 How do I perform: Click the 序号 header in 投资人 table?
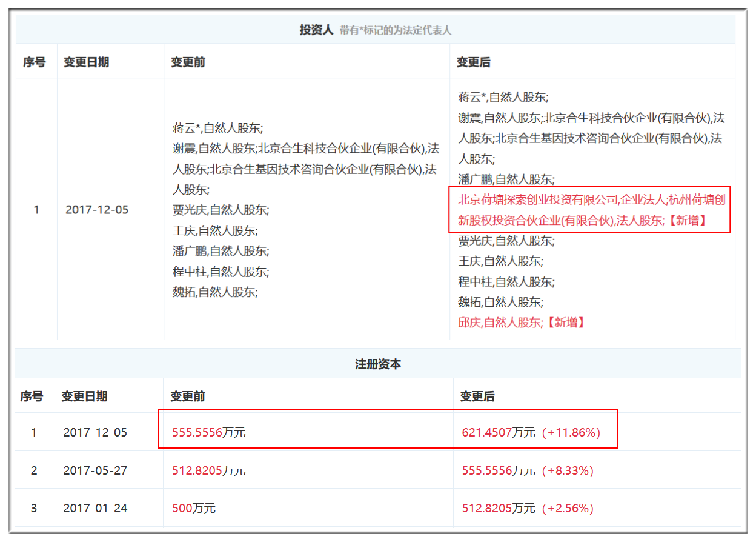click(x=35, y=62)
